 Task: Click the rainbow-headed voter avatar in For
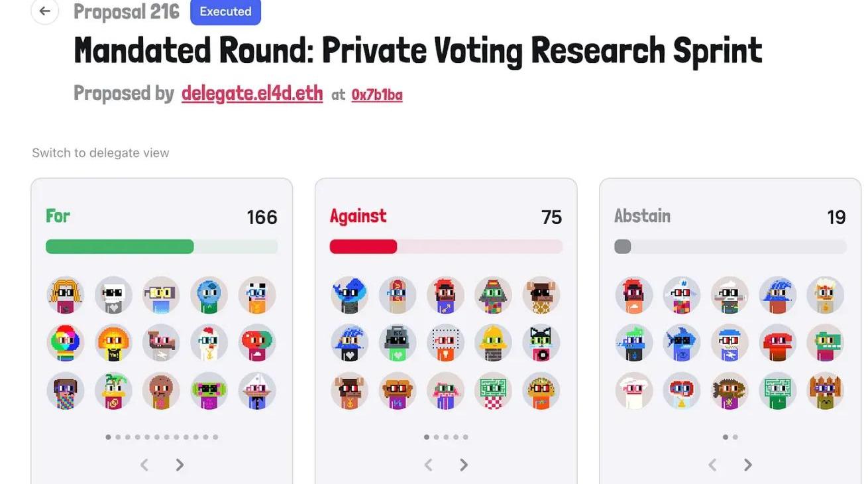click(66, 343)
